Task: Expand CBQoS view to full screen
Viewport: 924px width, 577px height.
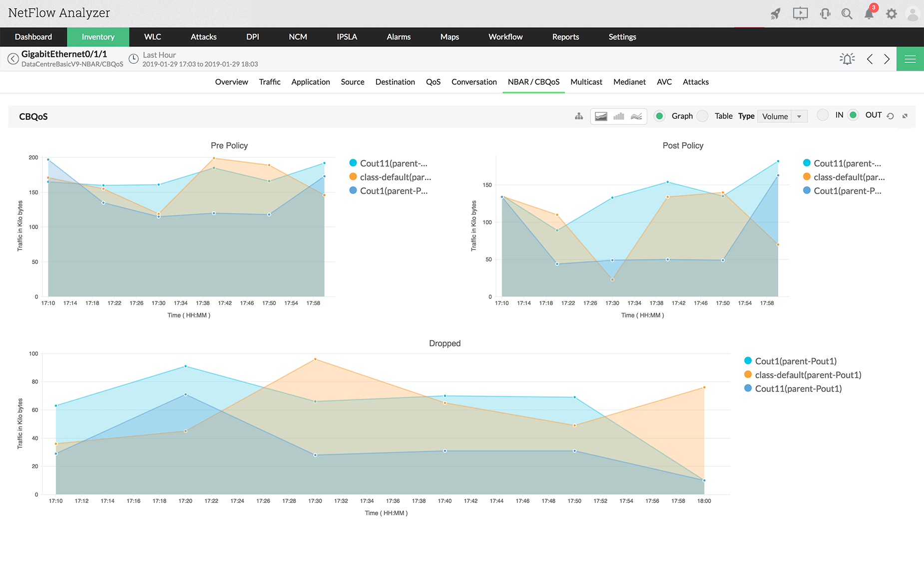Action: click(x=905, y=116)
